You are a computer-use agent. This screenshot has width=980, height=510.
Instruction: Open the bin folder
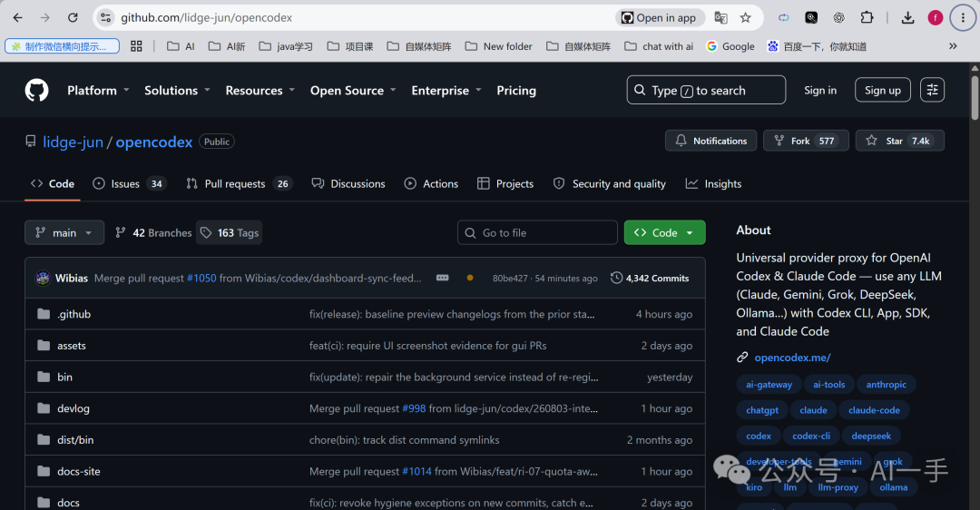point(64,377)
